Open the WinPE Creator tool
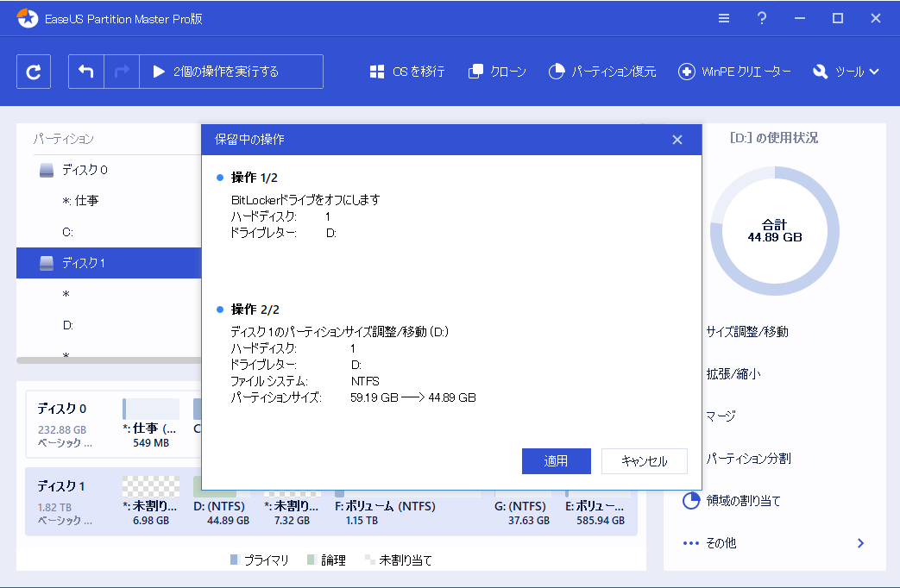The width and height of the screenshot is (900, 588). [x=733, y=72]
